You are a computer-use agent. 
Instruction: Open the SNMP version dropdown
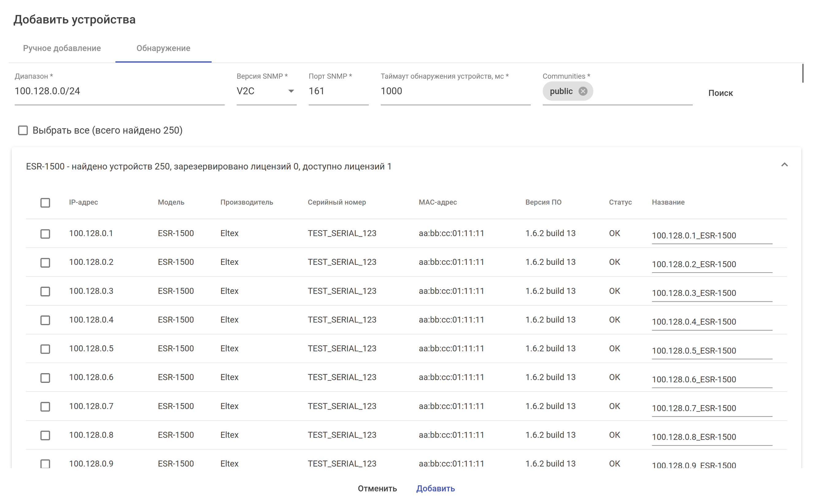[x=266, y=91]
